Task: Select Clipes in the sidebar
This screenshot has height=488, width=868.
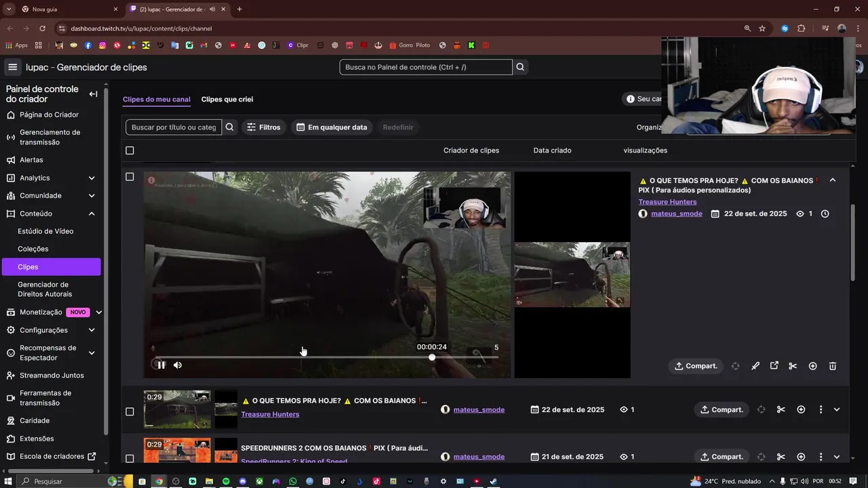Action: pos(51,267)
